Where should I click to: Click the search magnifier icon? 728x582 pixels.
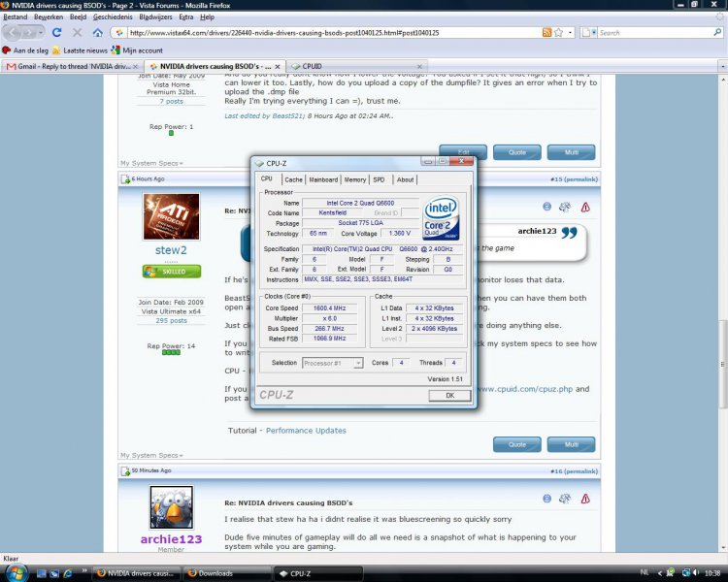point(717,32)
